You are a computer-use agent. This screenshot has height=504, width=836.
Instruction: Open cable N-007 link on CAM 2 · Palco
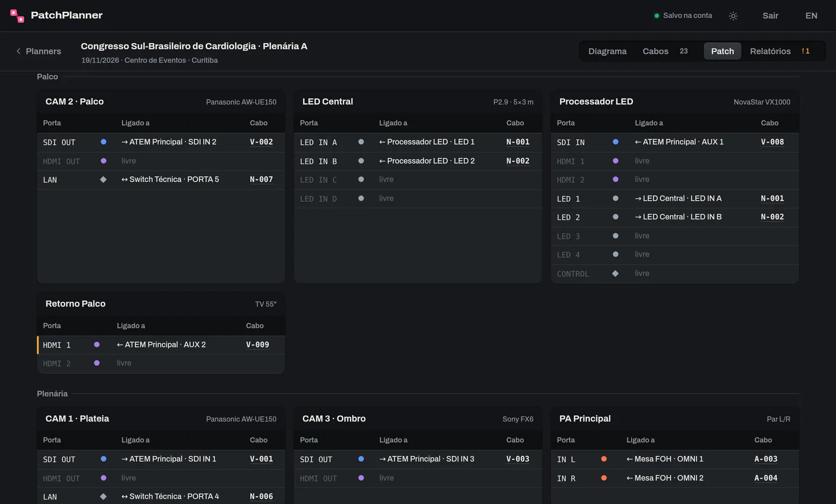(261, 180)
